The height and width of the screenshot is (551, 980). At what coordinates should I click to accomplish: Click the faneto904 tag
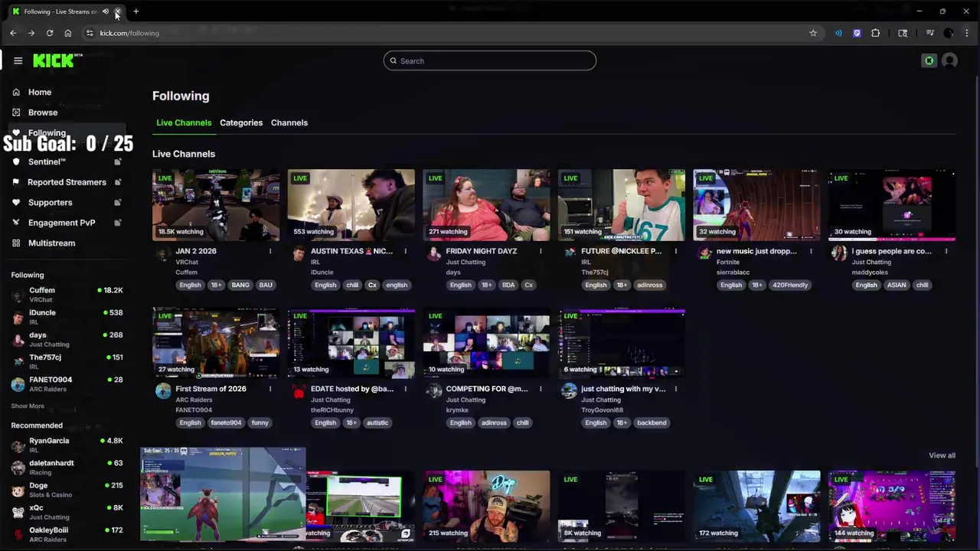coord(226,422)
